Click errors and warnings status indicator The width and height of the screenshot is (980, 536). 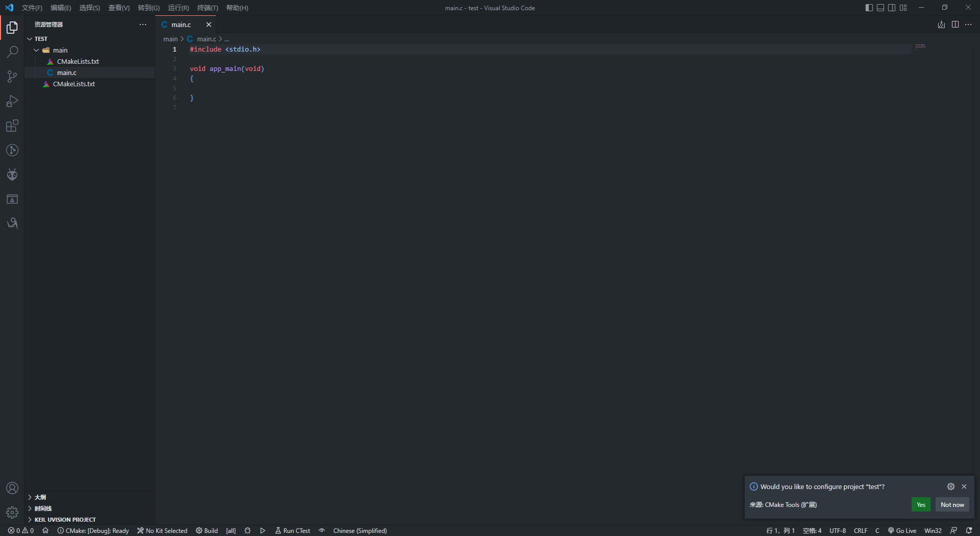point(21,531)
